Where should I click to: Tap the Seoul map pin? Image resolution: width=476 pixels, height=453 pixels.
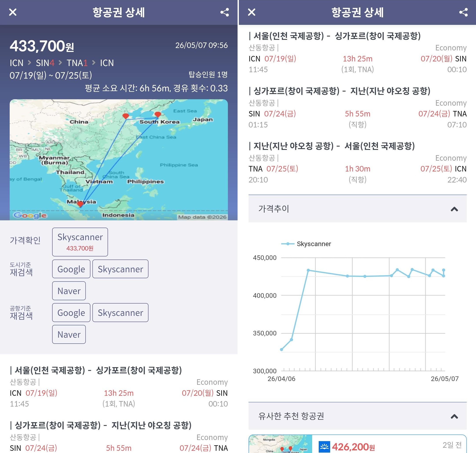[x=158, y=115]
